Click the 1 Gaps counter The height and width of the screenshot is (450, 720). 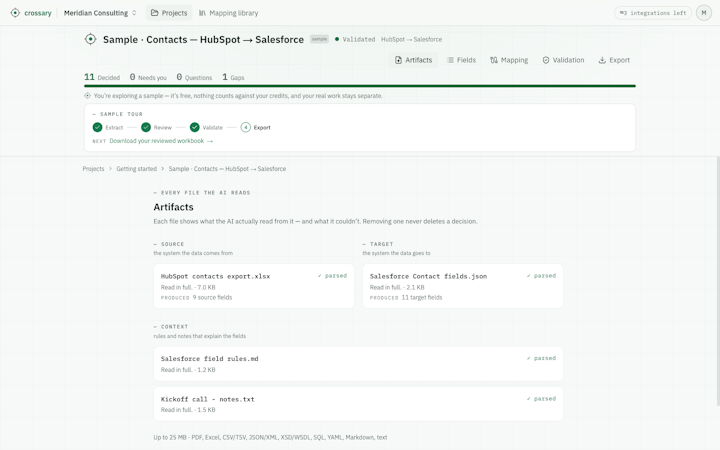tap(233, 77)
